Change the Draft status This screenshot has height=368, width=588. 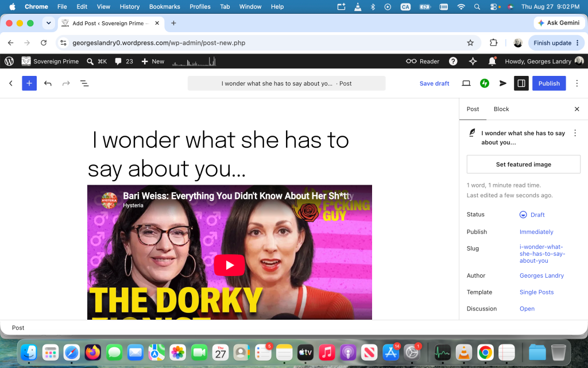[x=532, y=214]
